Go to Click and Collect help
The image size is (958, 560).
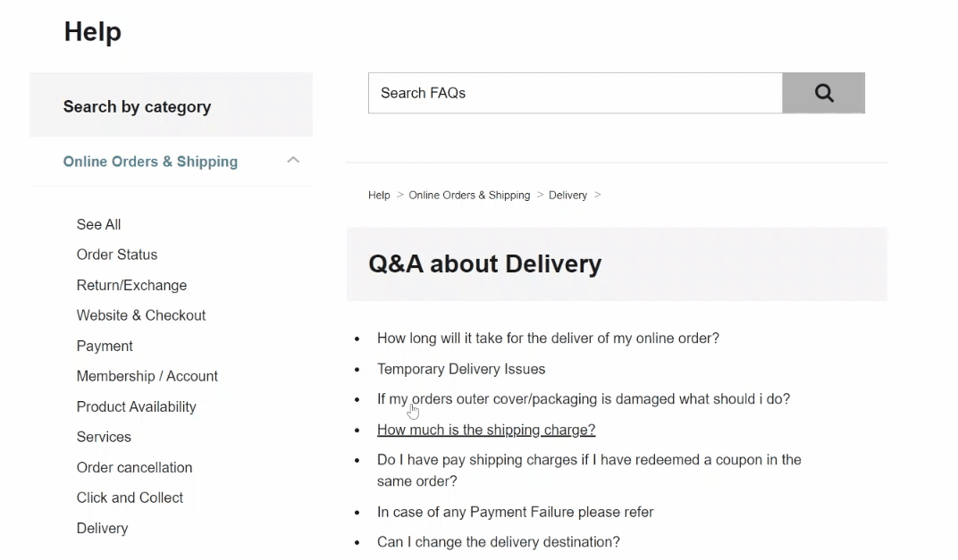(x=130, y=497)
